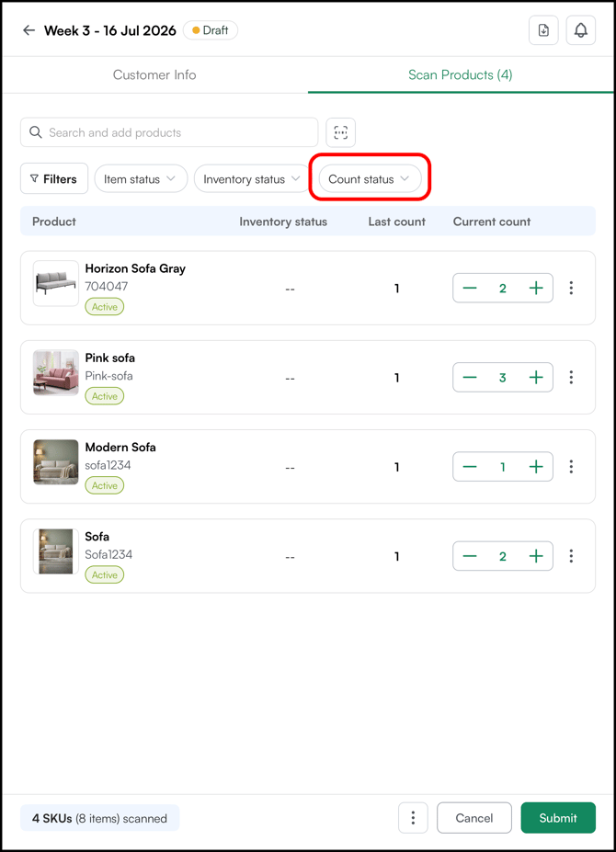The height and width of the screenshot is (852, 616).
Task: Open more options for Sofa row
Action: click(571, 556)
